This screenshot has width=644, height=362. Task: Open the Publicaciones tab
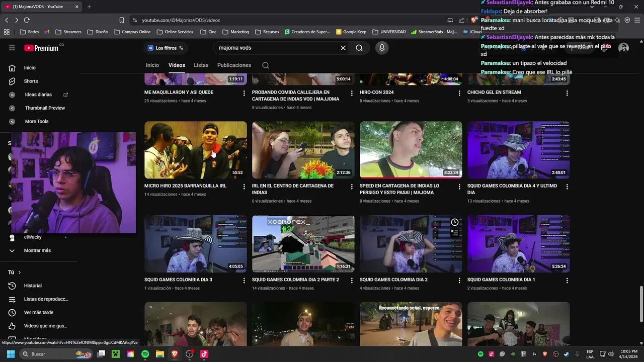tap(234, 65)
